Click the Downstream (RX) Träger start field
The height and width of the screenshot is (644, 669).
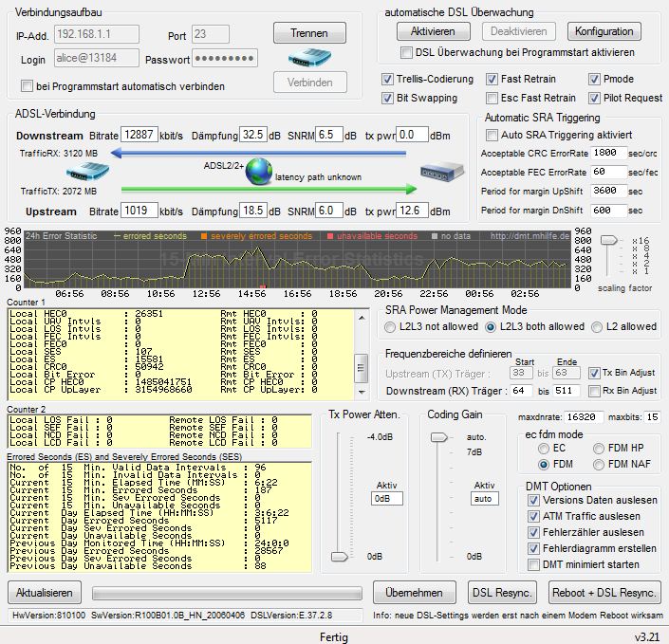click(521, 391)
